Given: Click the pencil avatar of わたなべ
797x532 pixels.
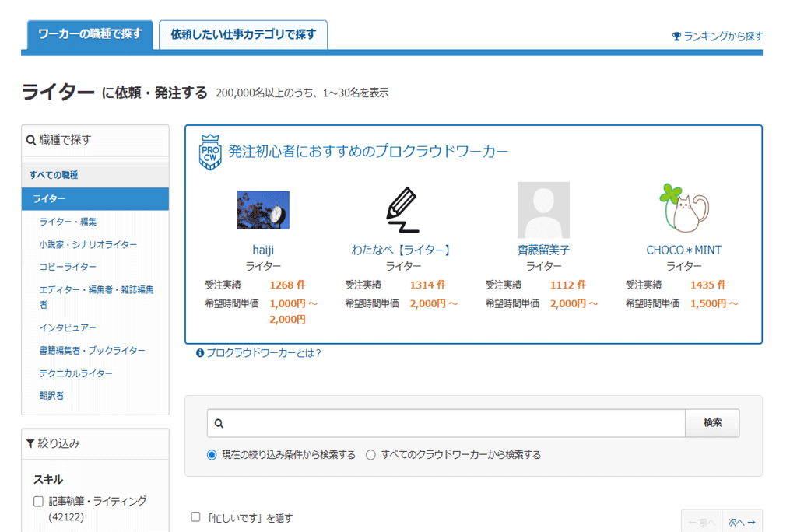Looking at the screenshot, I should 402,210.
